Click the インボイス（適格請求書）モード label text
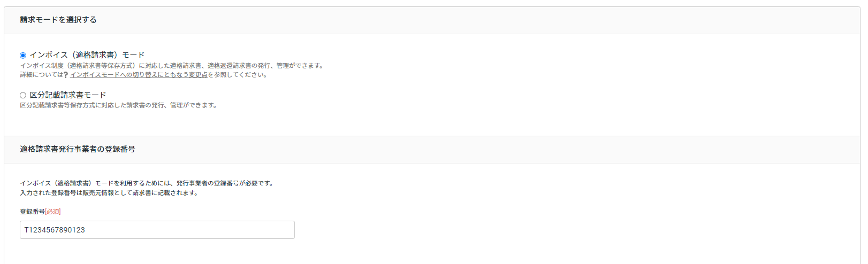The height and width of the screenshot is (264, 868). pos(87,55)
